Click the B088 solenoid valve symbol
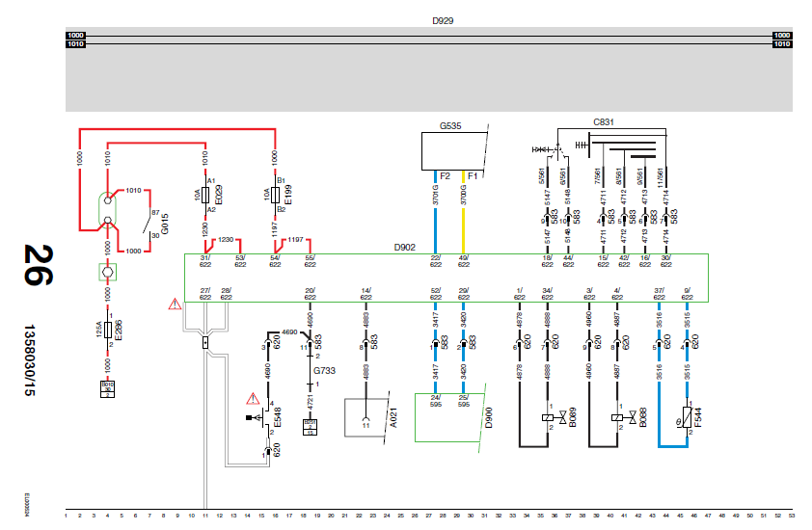 click(624, 417)
